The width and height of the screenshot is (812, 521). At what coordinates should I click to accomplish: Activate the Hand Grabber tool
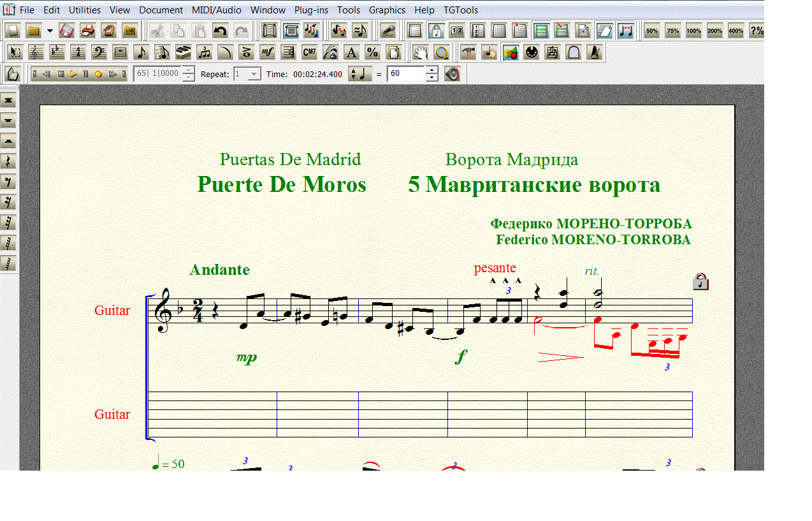420,52
